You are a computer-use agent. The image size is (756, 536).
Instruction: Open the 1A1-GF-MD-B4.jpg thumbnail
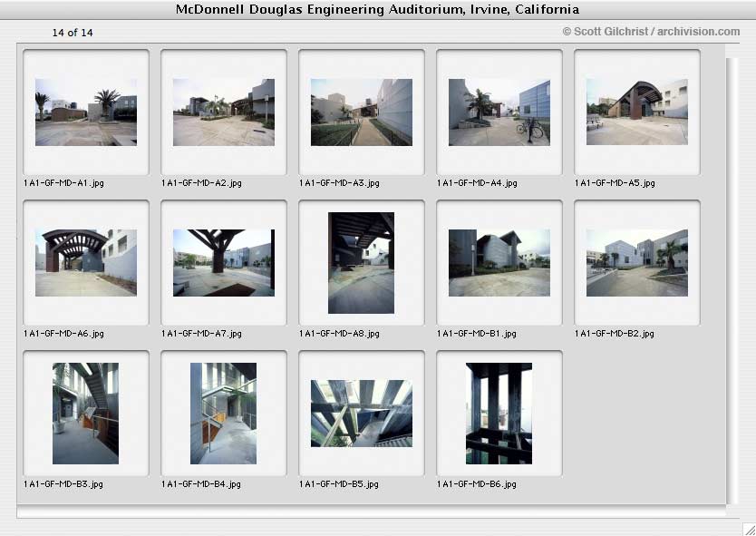click(x=223, y=414)
